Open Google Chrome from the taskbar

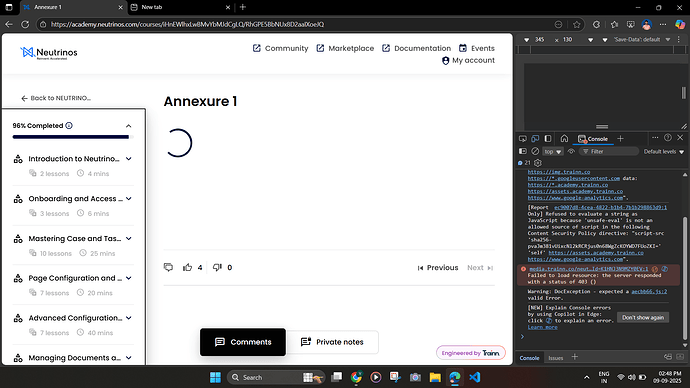[x=356, y=377]
